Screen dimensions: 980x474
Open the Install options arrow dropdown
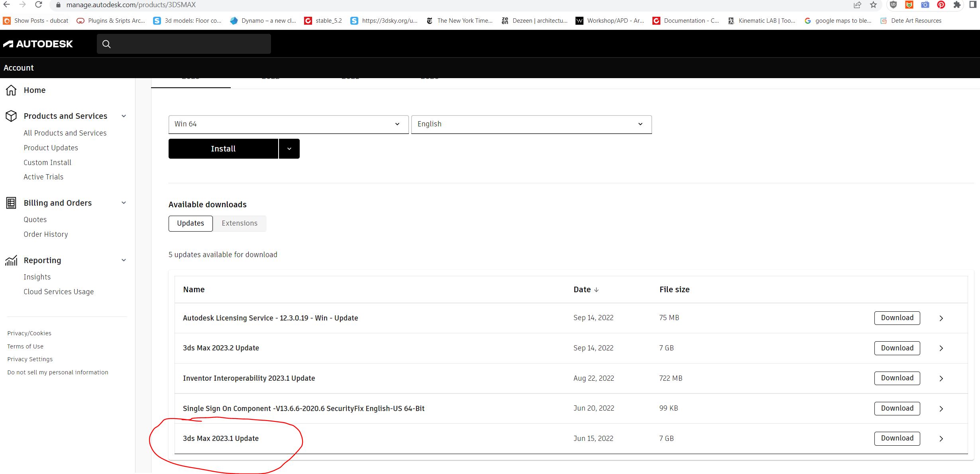tap(289, 149)
